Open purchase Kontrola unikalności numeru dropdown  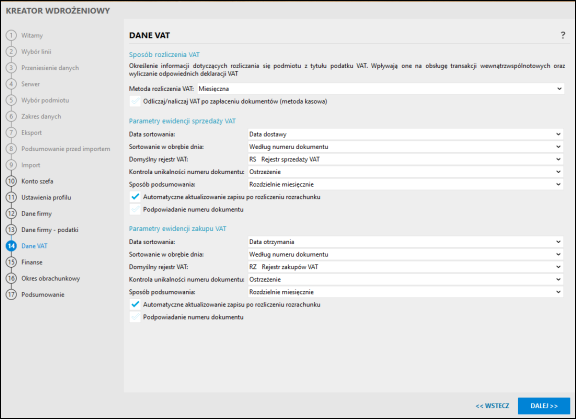(x=405, y=279)
